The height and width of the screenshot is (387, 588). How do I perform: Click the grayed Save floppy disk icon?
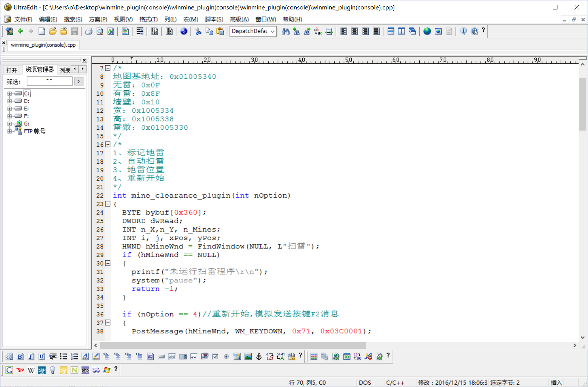[74, 31]
